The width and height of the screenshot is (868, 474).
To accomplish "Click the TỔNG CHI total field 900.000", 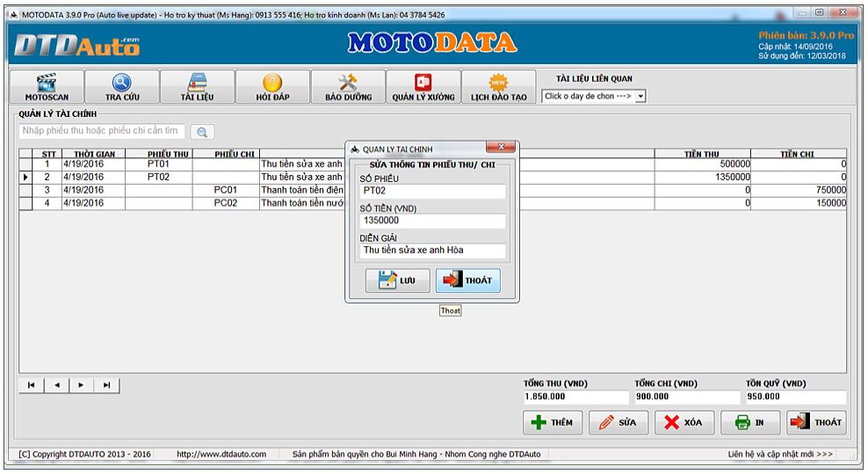I will 687,397.
